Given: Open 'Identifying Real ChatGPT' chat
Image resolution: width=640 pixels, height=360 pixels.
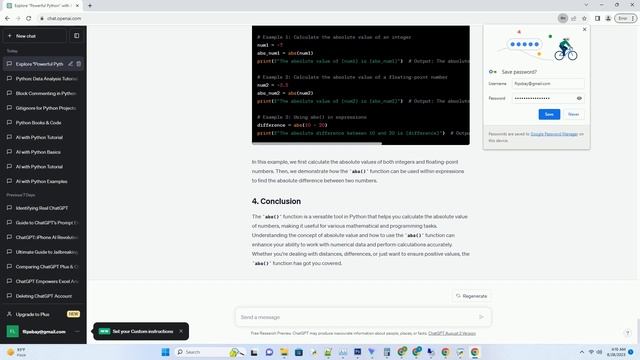Looking at the screenshot, I should pos(43,208).
